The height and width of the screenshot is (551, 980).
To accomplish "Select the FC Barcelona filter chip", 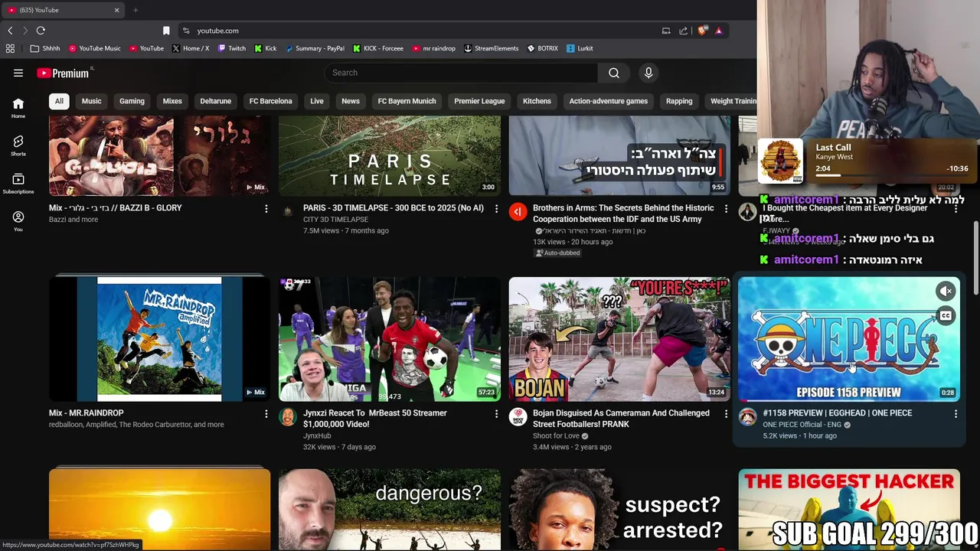I will (270, 101).
